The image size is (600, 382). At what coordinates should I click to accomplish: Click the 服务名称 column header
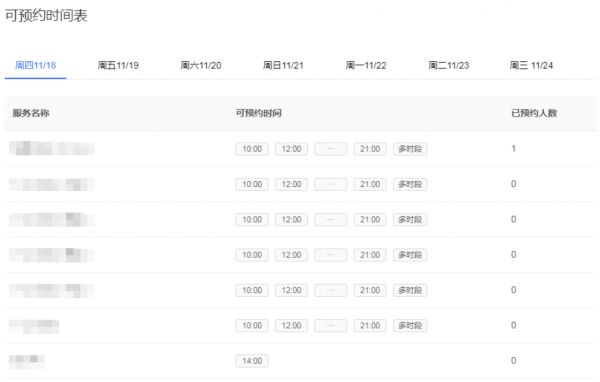pos(31,113)
